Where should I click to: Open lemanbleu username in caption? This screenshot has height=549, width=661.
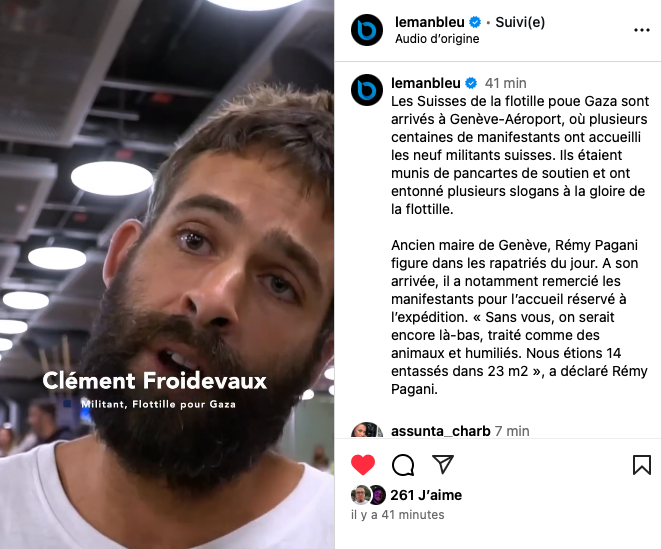tap(426, 83)
